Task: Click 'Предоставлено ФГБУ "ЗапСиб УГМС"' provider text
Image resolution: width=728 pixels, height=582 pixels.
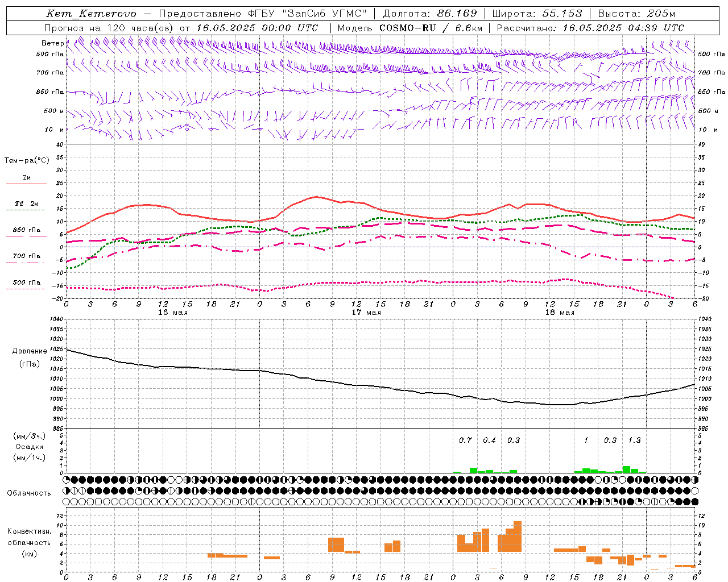Action: tap(263, 14)
